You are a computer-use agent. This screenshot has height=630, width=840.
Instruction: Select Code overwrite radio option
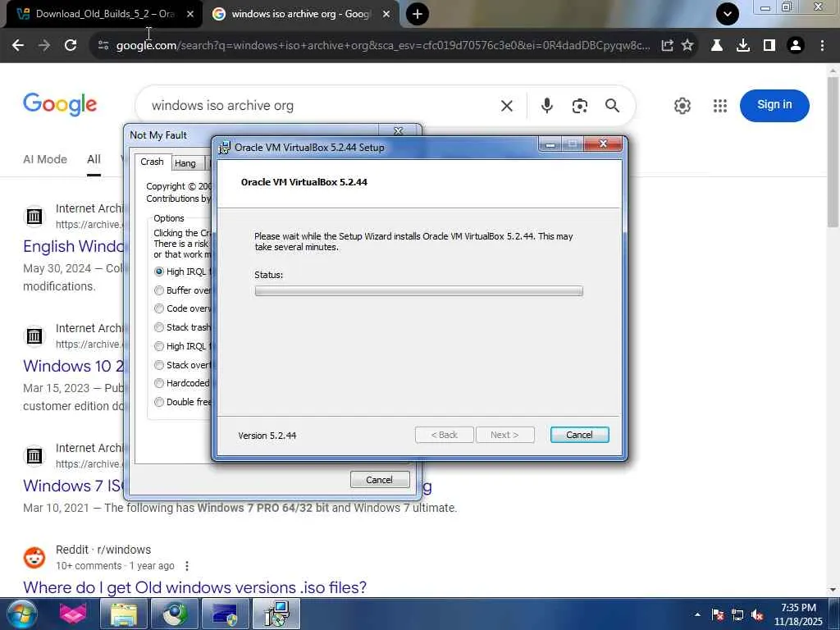[x=159, y=308]
